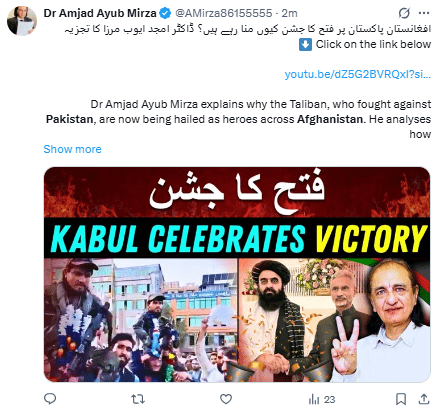Click the Grok explain post icon
The image size is (439, 414).
pyautogui.click(x=404, y=13)
